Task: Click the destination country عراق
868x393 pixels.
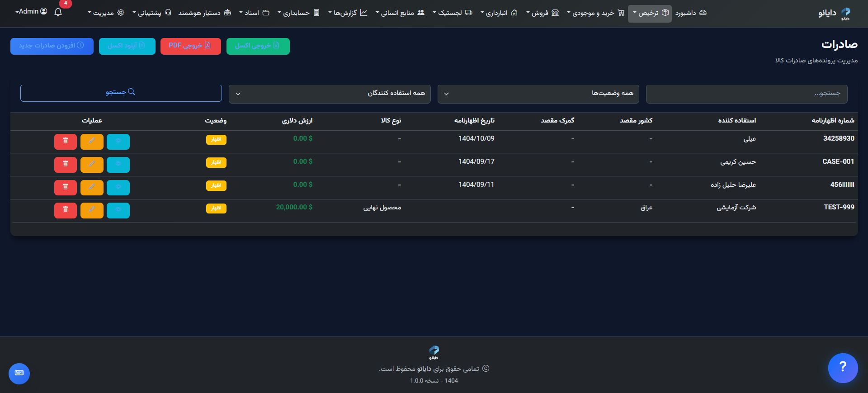Action: (646, 208)
